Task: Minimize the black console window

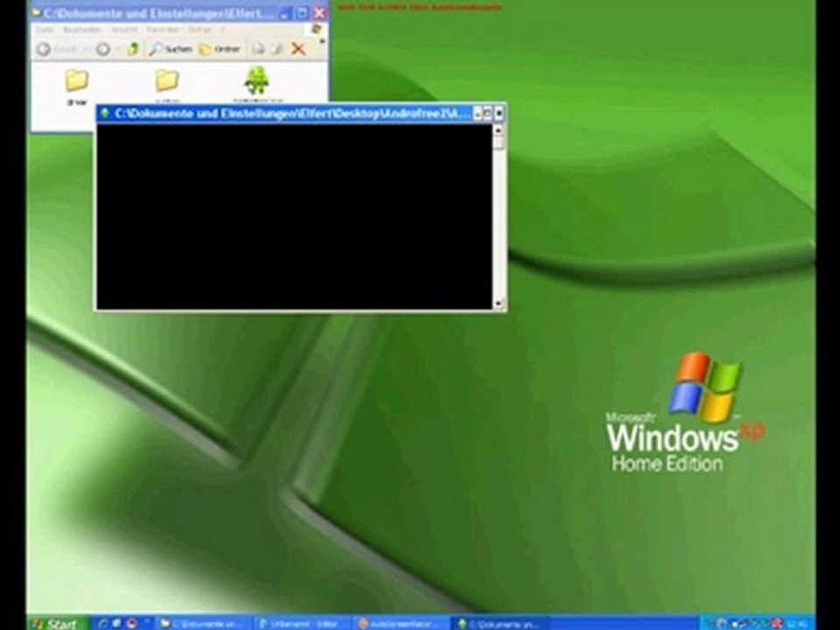Action: point(478,113)
